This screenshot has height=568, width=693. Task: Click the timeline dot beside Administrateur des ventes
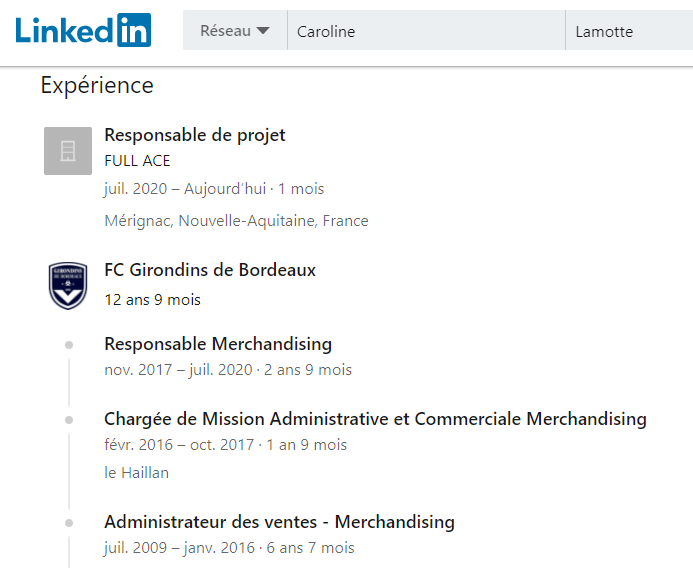[x=69, y=523]
